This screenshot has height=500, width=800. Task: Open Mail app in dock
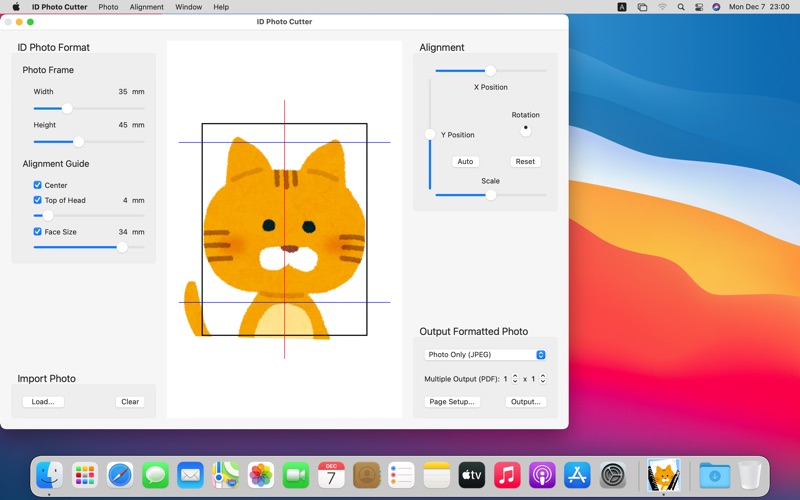click(190, 475)
